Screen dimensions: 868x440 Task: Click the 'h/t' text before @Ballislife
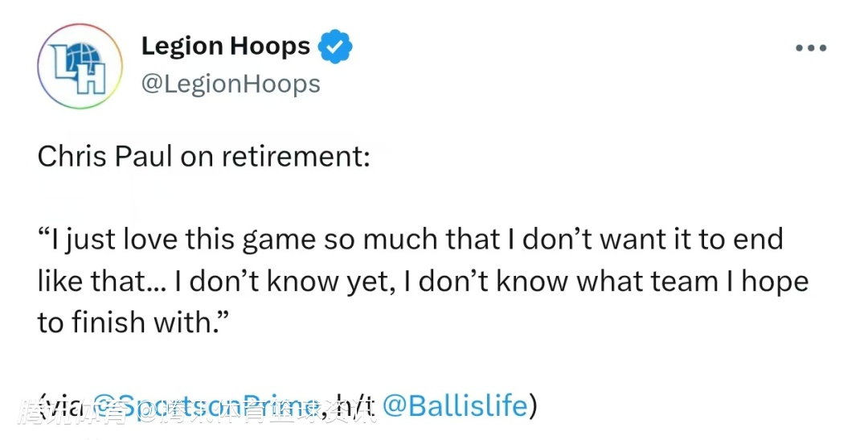click(354, 405)
